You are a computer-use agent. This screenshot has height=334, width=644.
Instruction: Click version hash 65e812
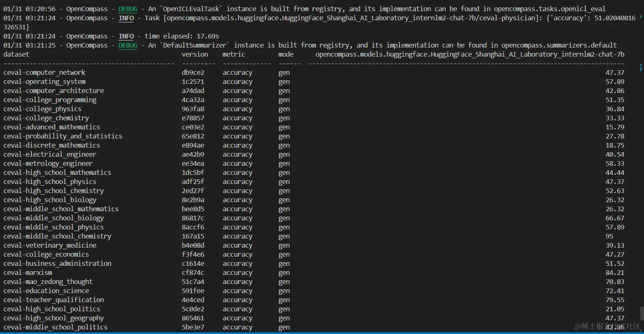tap(193, 136)
